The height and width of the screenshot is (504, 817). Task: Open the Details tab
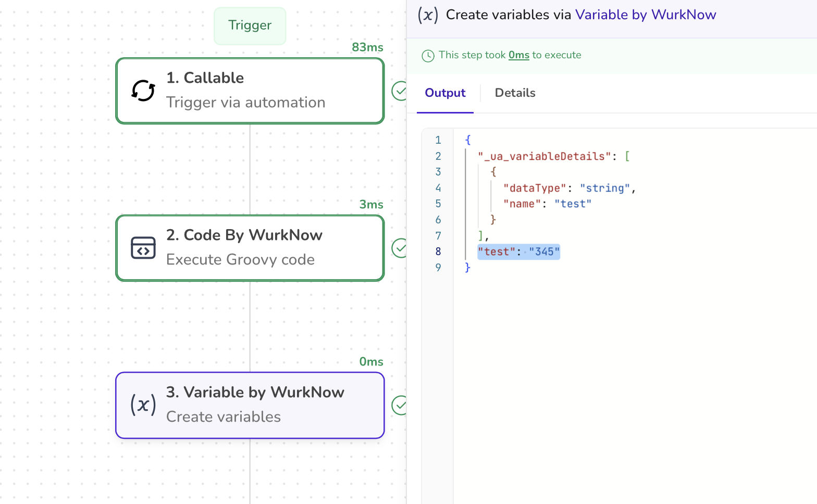(515, 93)
